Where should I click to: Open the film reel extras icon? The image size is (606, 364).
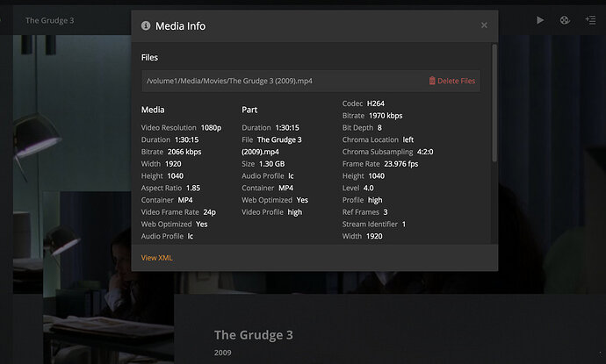[565, 20]
